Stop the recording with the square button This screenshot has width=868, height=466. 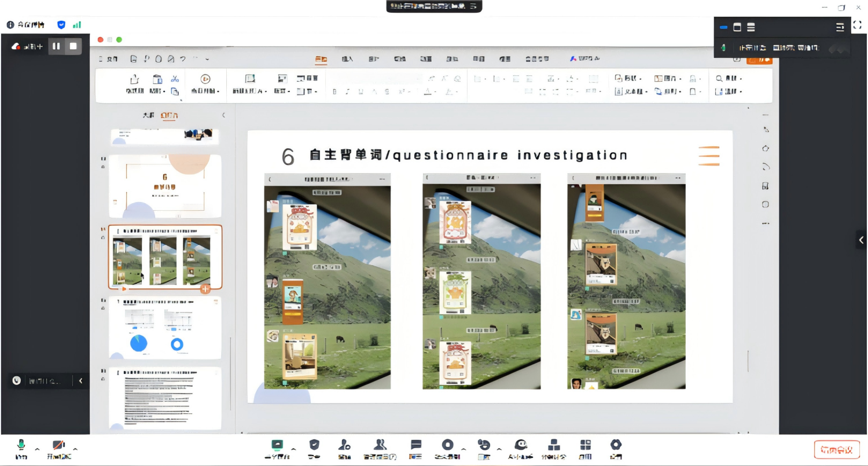(73, 46)
